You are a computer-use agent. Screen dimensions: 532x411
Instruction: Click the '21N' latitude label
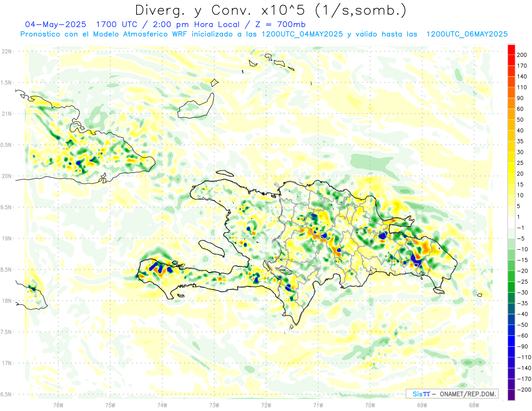[7, 114]
